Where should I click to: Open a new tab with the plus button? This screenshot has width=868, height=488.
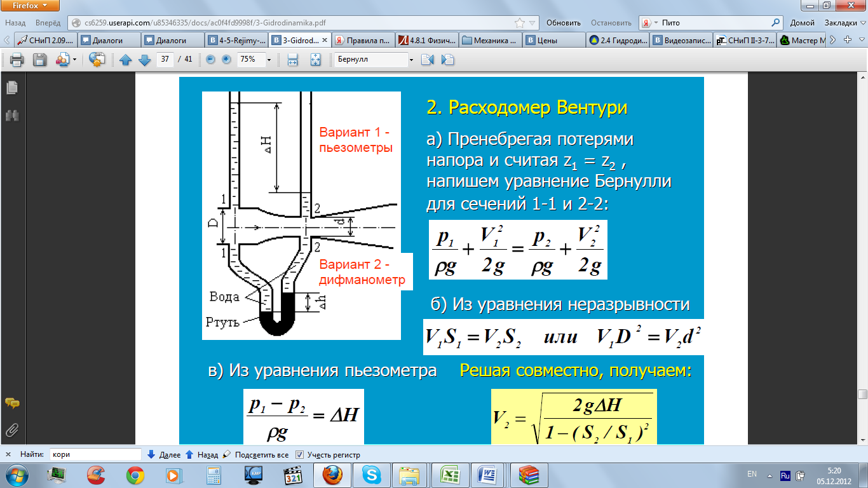tap(846, 39)
